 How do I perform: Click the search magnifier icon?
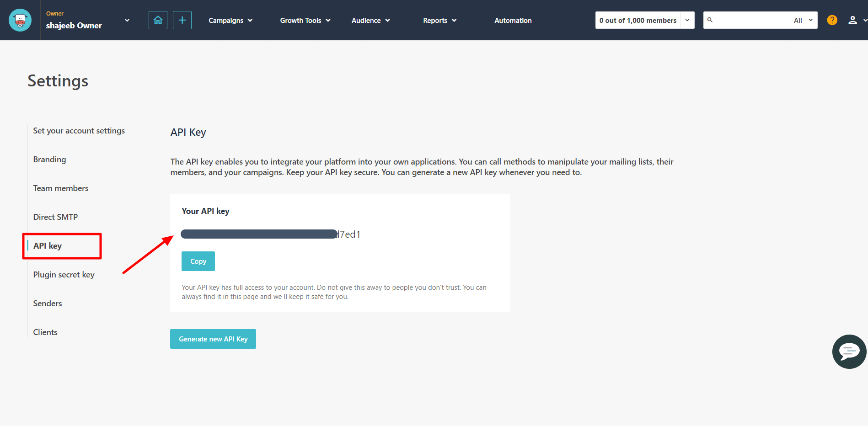pyautogui.click(x=710, y=20)
